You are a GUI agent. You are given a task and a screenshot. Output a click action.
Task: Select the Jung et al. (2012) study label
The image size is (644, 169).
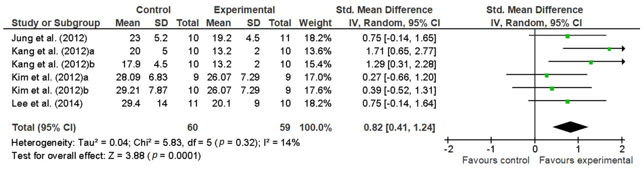[x=49, y=38]
